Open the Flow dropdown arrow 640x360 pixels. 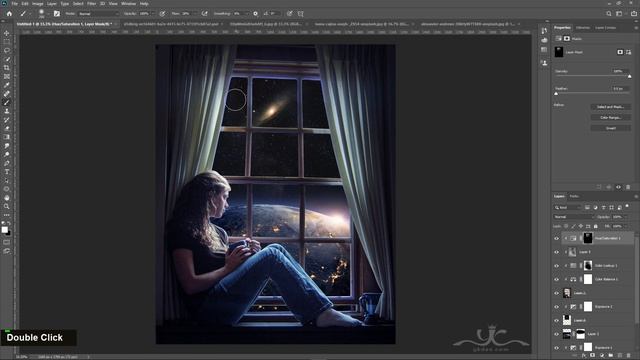196,13
